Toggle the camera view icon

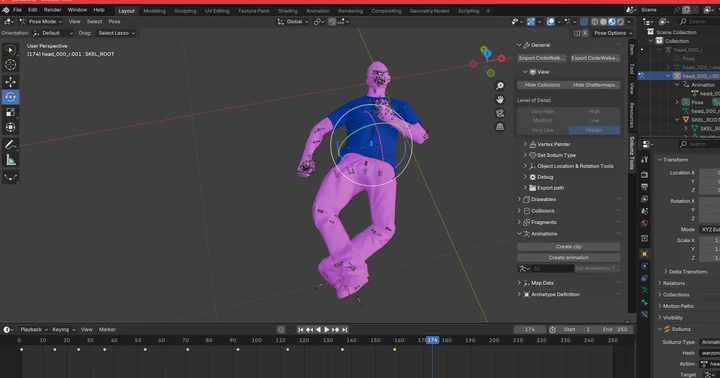(x=500, y=113)
